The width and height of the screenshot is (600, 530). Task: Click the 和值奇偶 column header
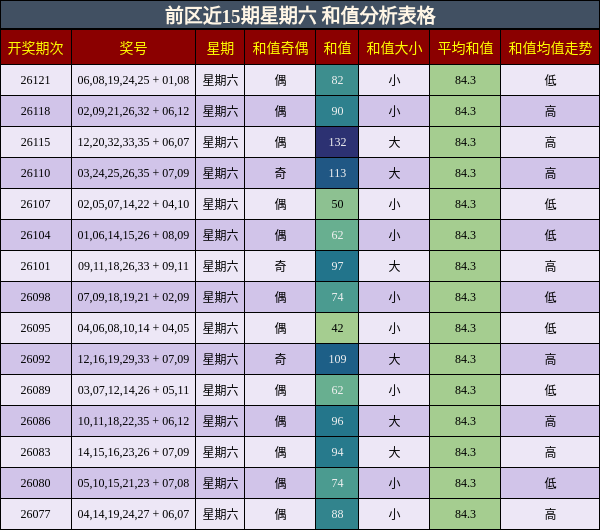click(x=280, y=48)
